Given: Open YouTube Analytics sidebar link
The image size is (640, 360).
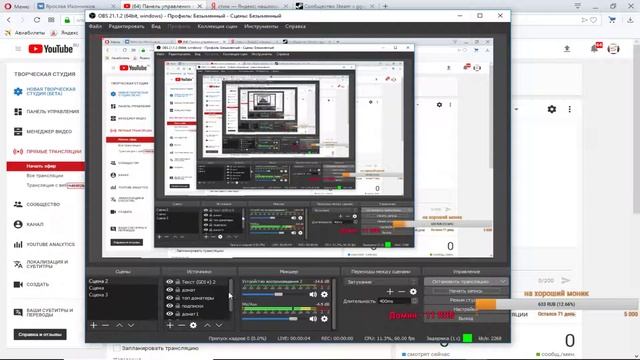Looking at the screenshot, I should pyautogui.click(x=51, y=244).
